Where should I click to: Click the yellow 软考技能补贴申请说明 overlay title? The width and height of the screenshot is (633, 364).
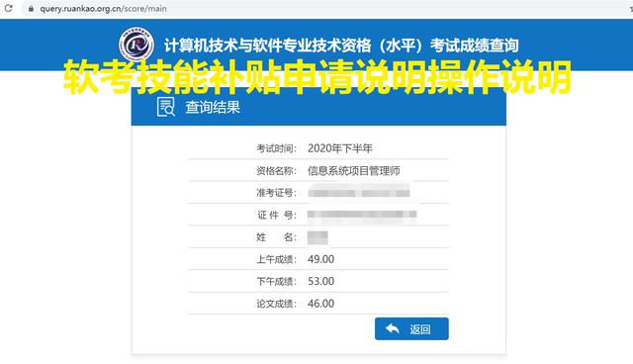(x=317, y=77)
